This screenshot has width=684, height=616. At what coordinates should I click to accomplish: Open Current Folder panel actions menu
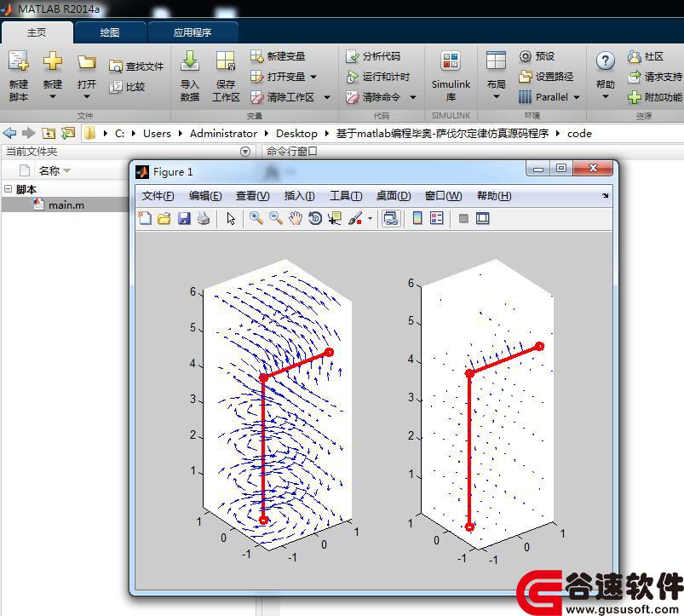(245, 152)
